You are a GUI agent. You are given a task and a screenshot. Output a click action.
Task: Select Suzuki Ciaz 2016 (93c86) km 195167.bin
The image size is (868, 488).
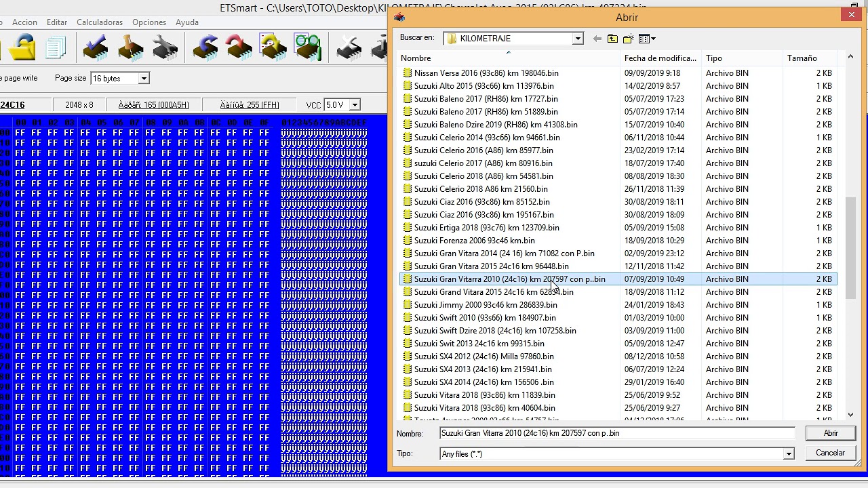point(484,214)
